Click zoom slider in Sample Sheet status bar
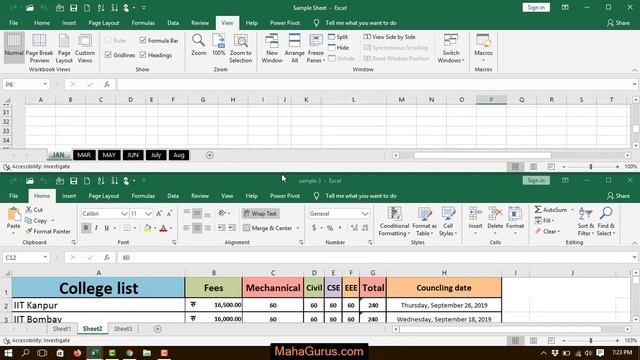The width and height of the screenshot is (640, 360). [591, 167]
